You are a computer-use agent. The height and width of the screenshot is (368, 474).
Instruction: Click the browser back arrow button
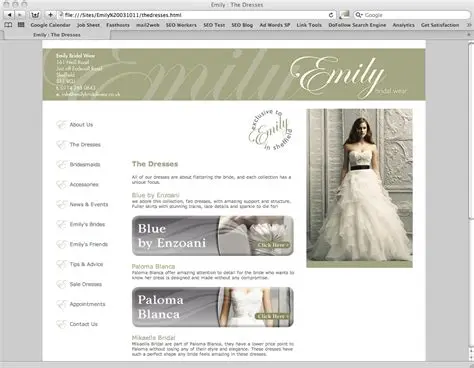pos(9,15)
